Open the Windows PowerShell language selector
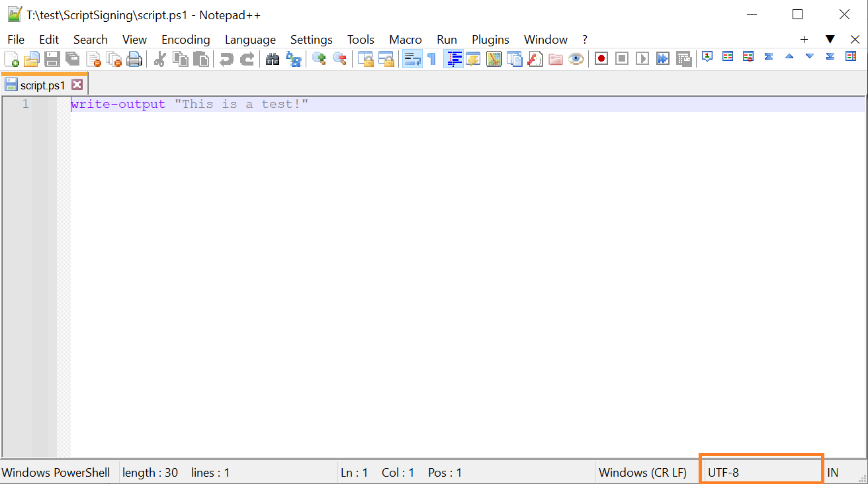Viewport: 868px width, 484px height. point(56,472)
